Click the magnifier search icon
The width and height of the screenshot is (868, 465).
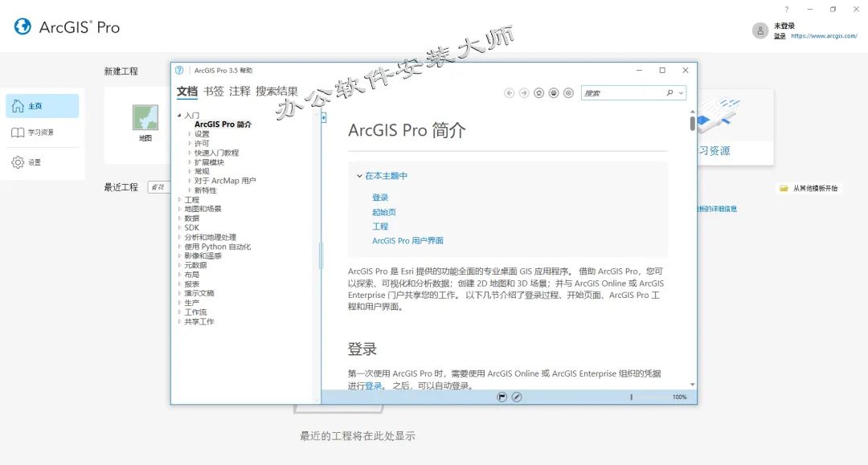669,93
